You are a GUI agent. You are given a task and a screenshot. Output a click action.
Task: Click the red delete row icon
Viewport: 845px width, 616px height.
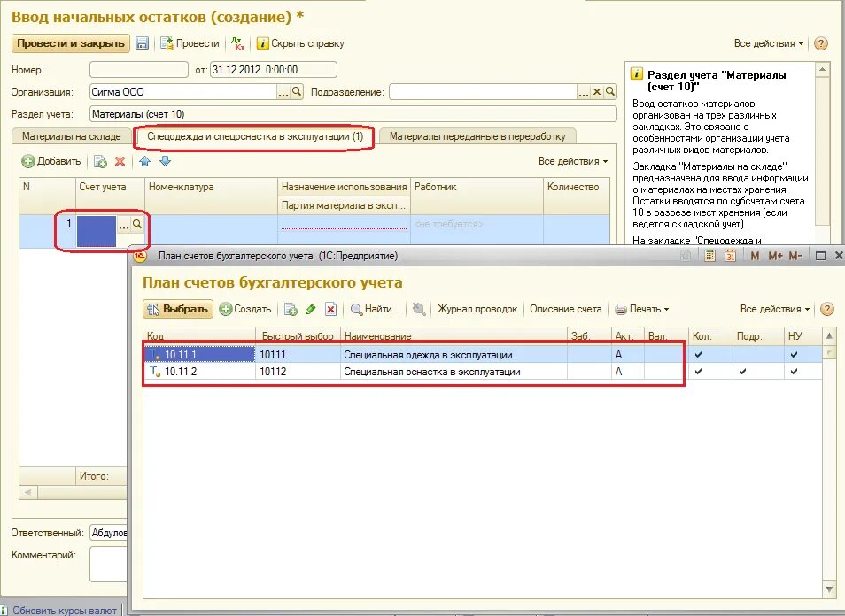pyautogui.click(x=120, y=161)
